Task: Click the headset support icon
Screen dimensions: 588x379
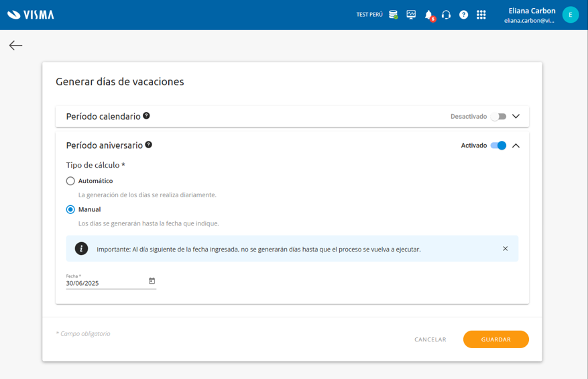Action: [446, 15]
